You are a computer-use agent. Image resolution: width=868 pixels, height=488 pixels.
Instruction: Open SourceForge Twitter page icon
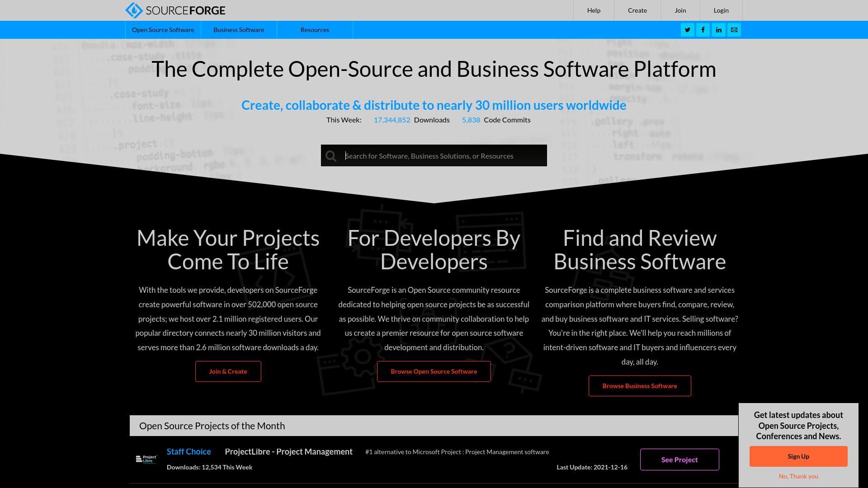(687, 30)
